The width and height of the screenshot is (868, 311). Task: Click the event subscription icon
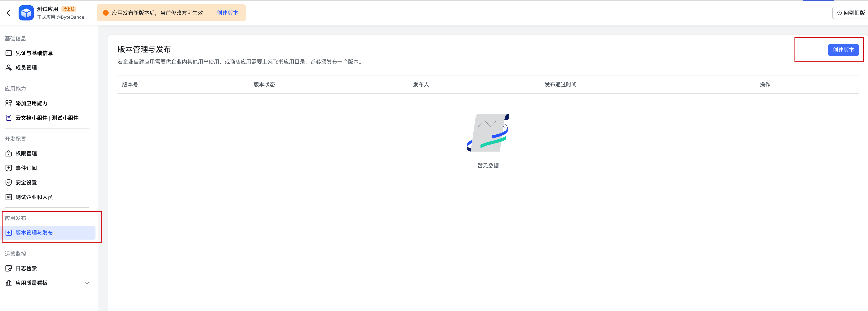pos(9,168)
